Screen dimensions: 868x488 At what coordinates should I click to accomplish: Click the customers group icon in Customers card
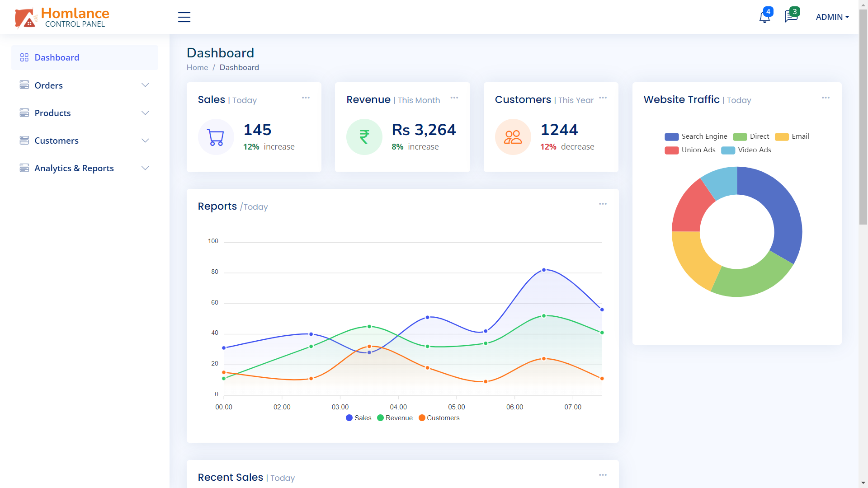(x=513, y=136)
